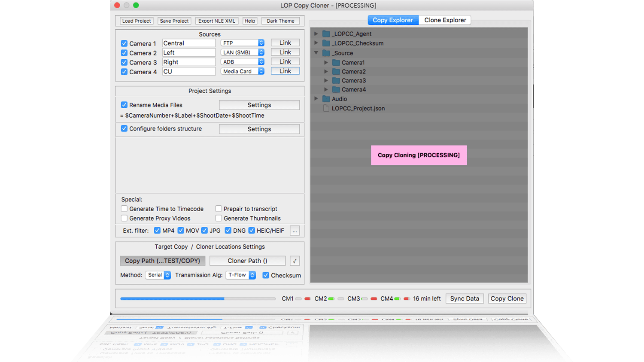Click the _LOPCC_Checksum folder icon

click(x=326, y=43)
